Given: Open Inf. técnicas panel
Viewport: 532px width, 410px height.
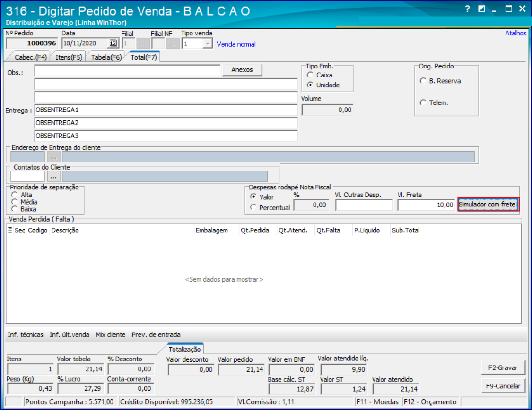Looking at the screenshot, I should pos(26,335).
